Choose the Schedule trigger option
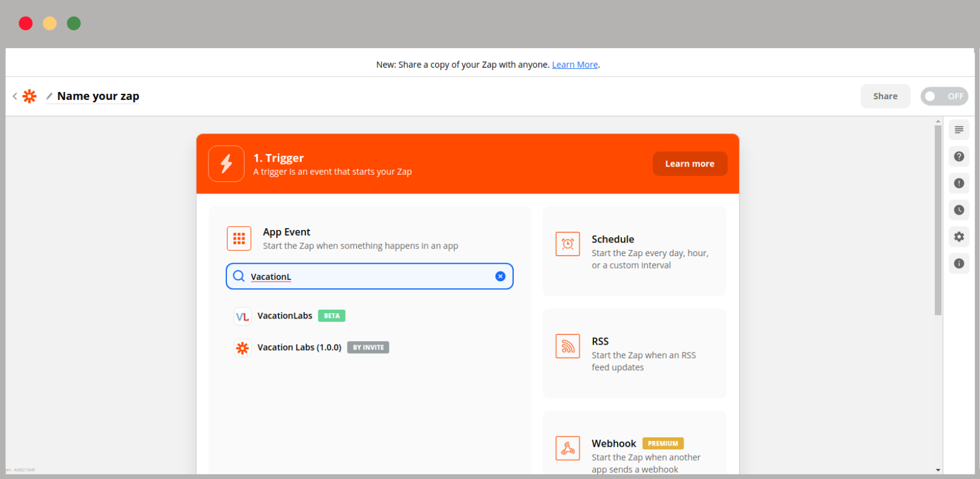 click(634, 251)
